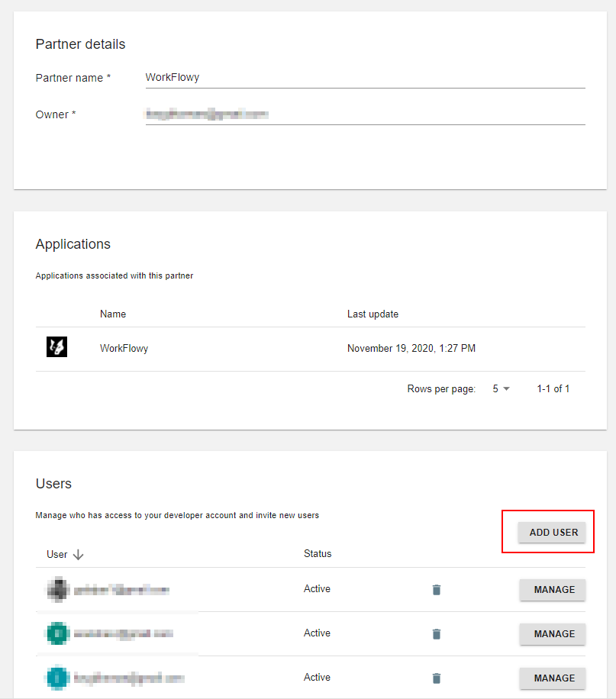Manage the user with the green avatar
Image resolution: width=616 pixels, height=699 pixels.
[552, 634]
